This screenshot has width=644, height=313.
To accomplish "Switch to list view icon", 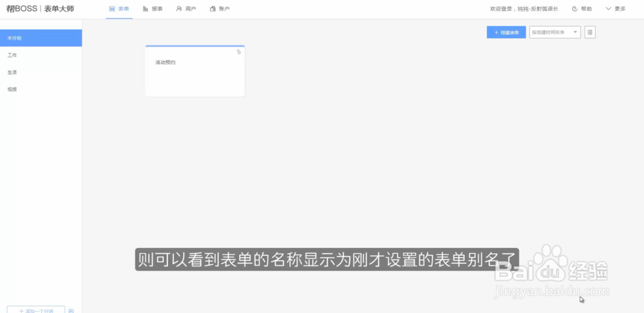I will pos(590,32).
